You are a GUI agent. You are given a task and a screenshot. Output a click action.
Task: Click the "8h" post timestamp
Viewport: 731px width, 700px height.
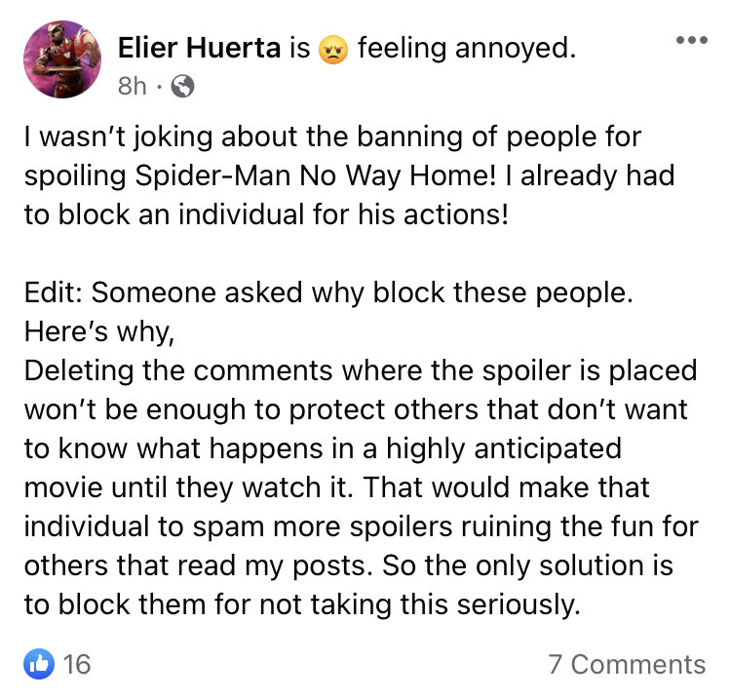point(132,87)
